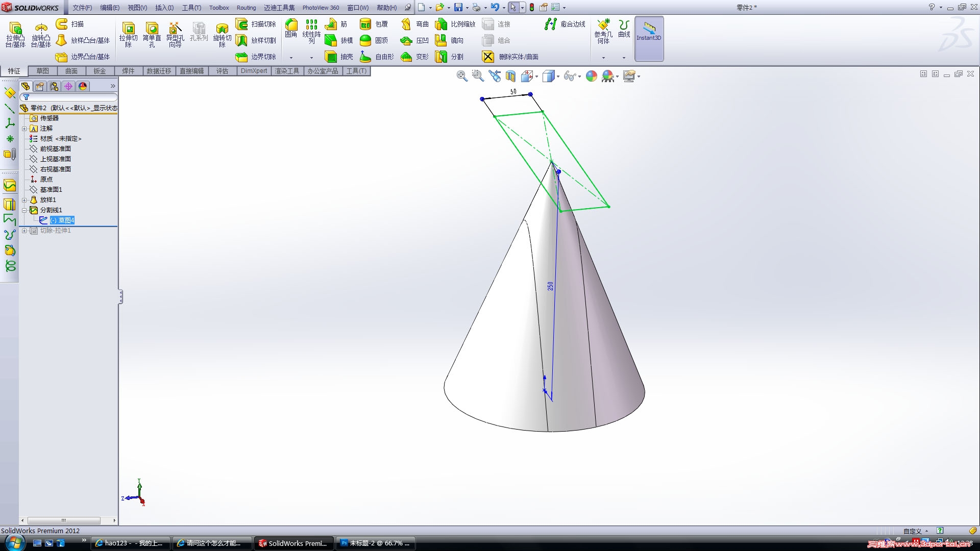Expand the 放样1 feature tree node
Image resolution: width=980 pixels, height=551 pixels.
point(24,200)
